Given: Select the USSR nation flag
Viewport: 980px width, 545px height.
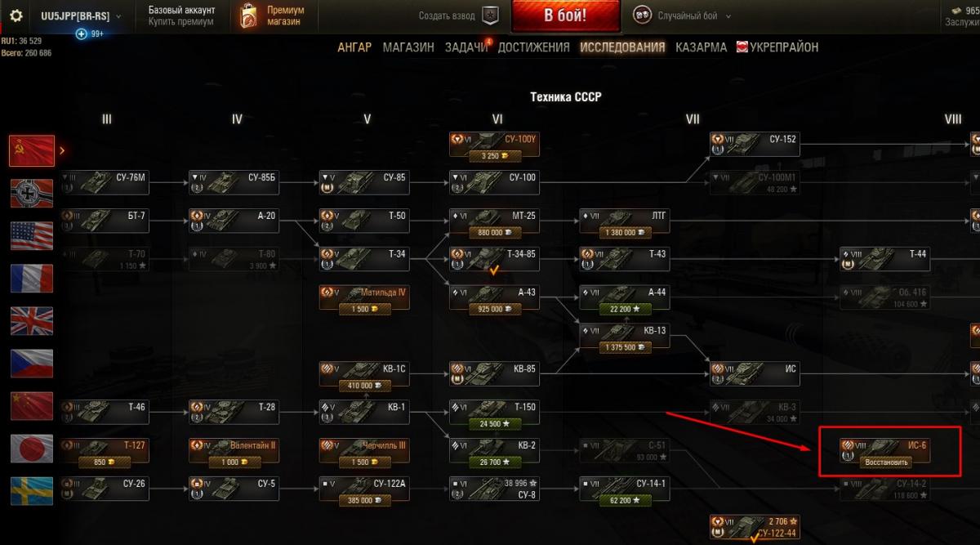Looking at the screenshot, I should click(32, 150).
